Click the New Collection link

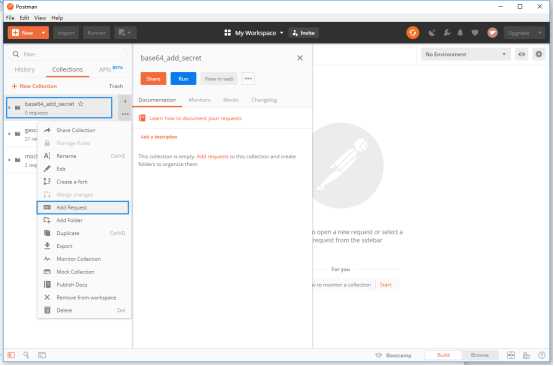pyautogui.click(x=35, y=86)
